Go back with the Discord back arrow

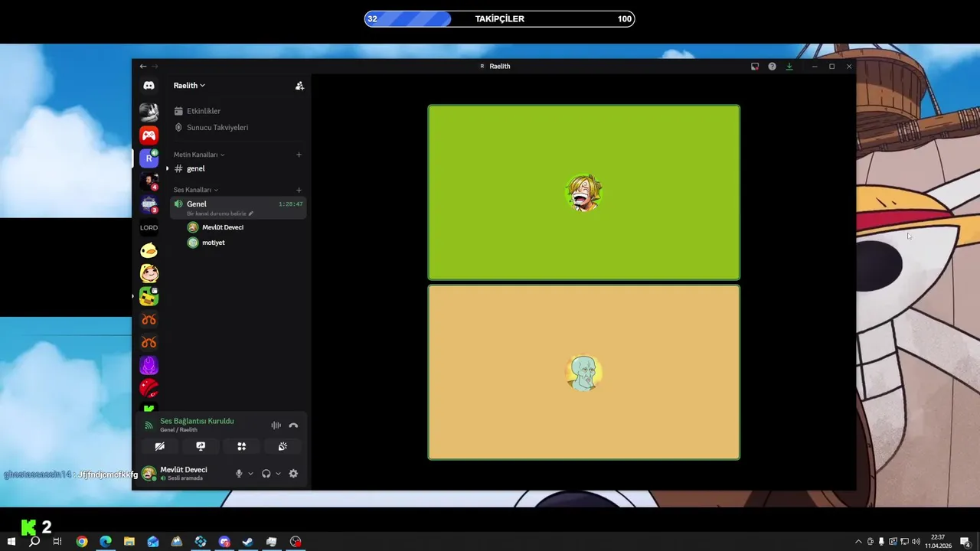tap(142, 67)
